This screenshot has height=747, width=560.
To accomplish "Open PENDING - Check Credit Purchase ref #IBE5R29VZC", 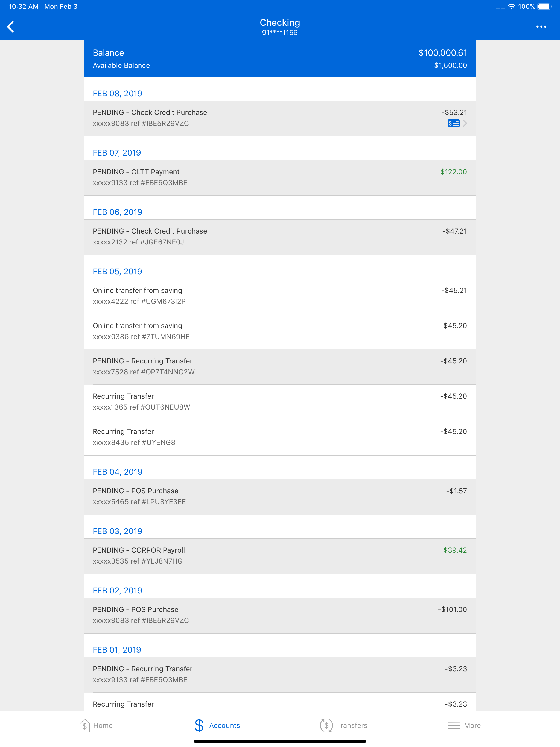I will [x=280, y=119].
